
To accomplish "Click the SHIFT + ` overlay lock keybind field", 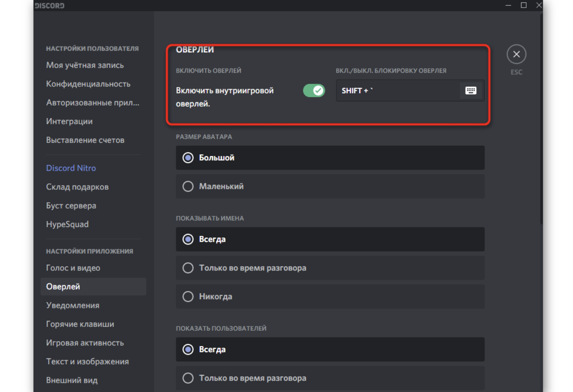I will (x=410, y=90).
